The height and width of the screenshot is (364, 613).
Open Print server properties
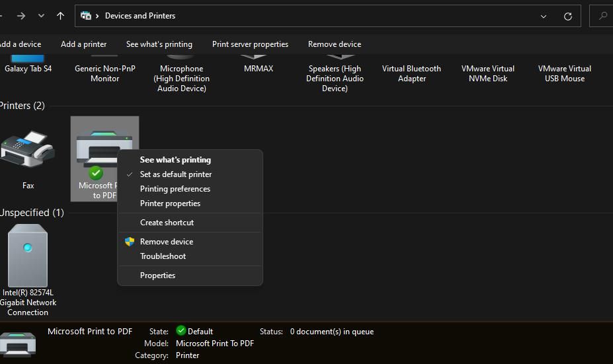[x=250, y=44]
